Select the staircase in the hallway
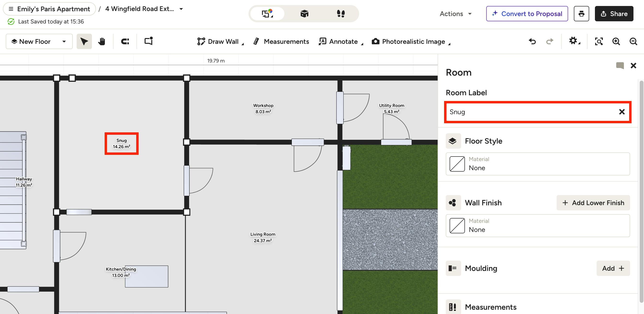Screen dimensions: 644x314 click(12, 190)
